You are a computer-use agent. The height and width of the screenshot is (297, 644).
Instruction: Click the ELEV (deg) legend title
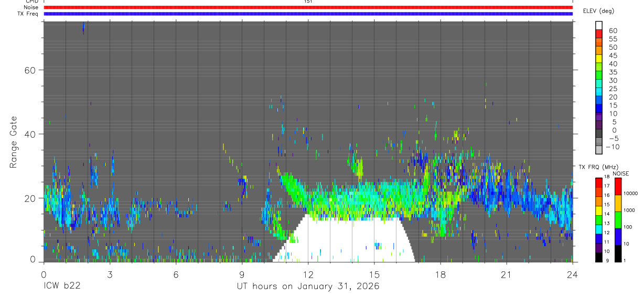click(599, 11)
